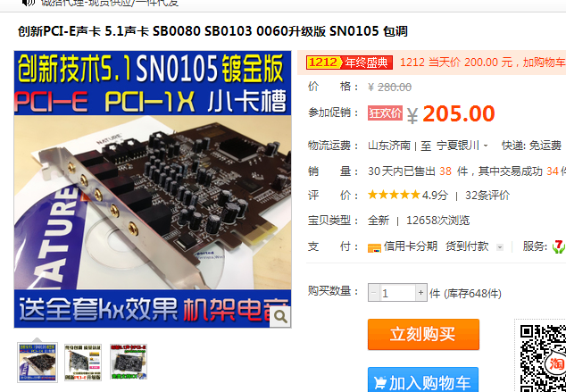Click the speaker announcement icon at top

point(29,3)
